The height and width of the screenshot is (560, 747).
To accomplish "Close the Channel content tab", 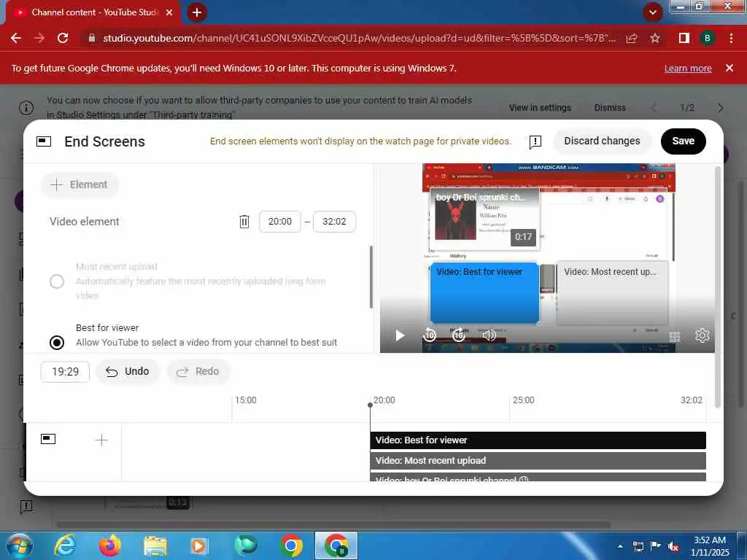I will [169, 12].
